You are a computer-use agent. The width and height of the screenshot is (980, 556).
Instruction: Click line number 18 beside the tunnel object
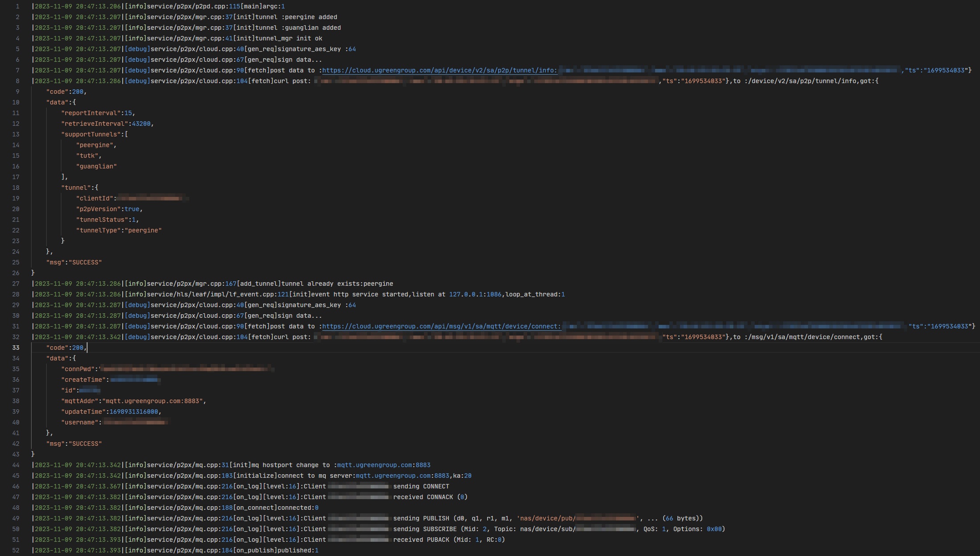tap(16, 188)
